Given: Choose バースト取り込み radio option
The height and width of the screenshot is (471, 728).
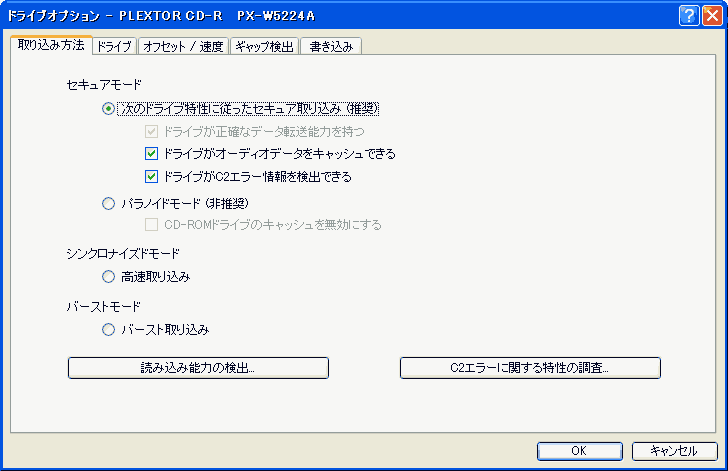Looking at the screenshot, I should [x=108, y=330].
